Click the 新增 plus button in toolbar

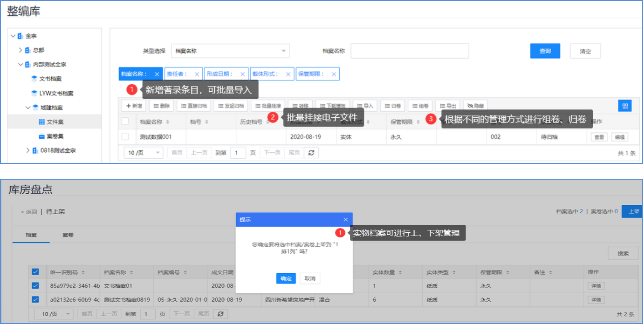[x=134, y=106]
